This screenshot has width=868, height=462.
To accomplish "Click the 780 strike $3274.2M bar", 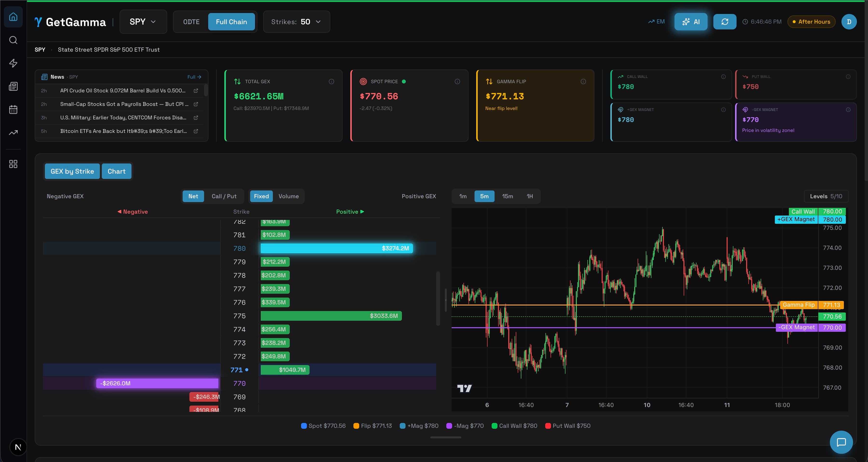I will [x=337, y=248].
